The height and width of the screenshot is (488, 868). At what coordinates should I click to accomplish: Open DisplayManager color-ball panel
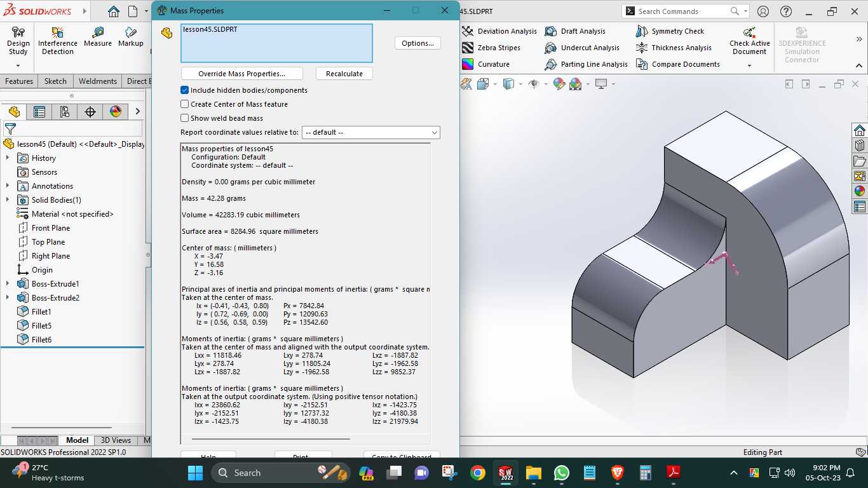click(116, 112)
